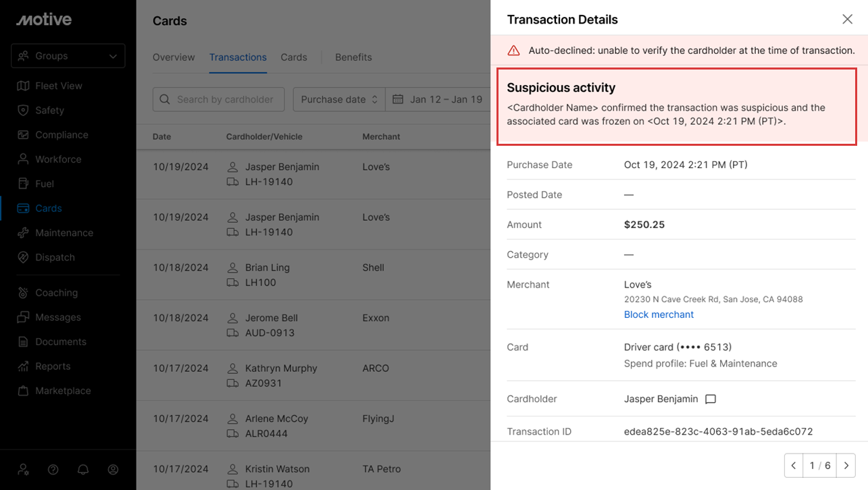The height and width of the screenshot is (490, 868).
Task: Open Coaching icon in sidebar
Action: (x=23, y=293)
